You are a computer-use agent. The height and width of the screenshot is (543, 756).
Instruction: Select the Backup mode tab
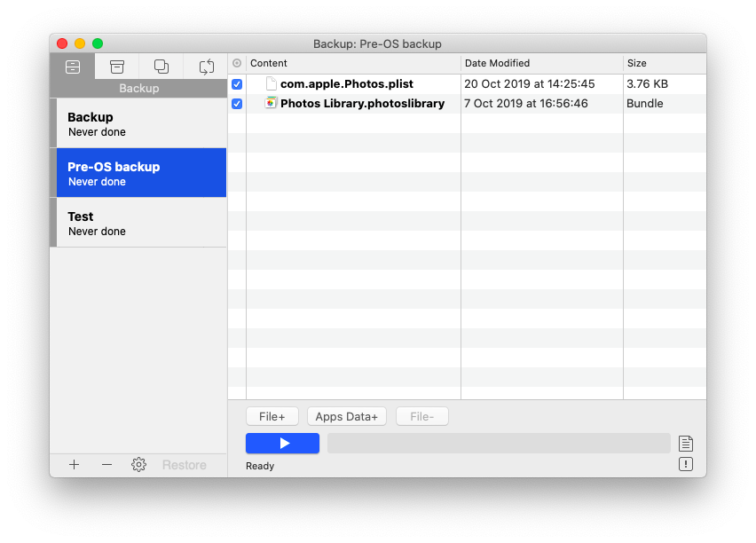pos(73,66)
